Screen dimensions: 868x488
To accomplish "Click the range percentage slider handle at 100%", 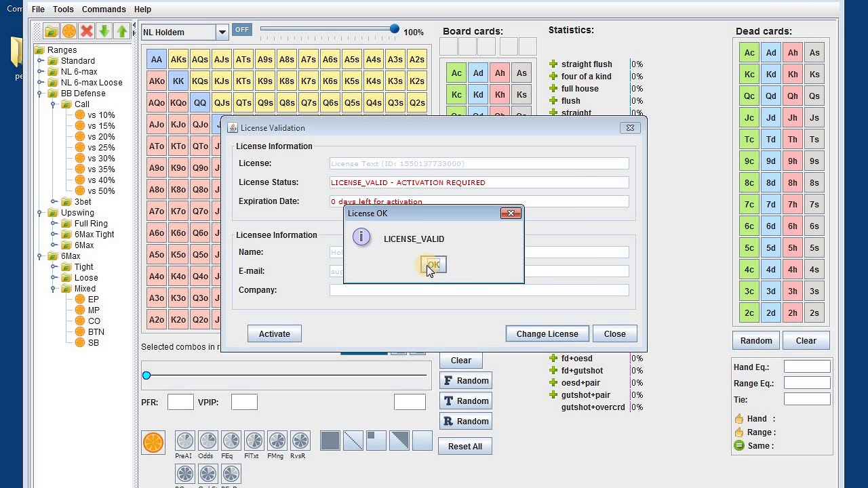I will [x=395, y=29].
